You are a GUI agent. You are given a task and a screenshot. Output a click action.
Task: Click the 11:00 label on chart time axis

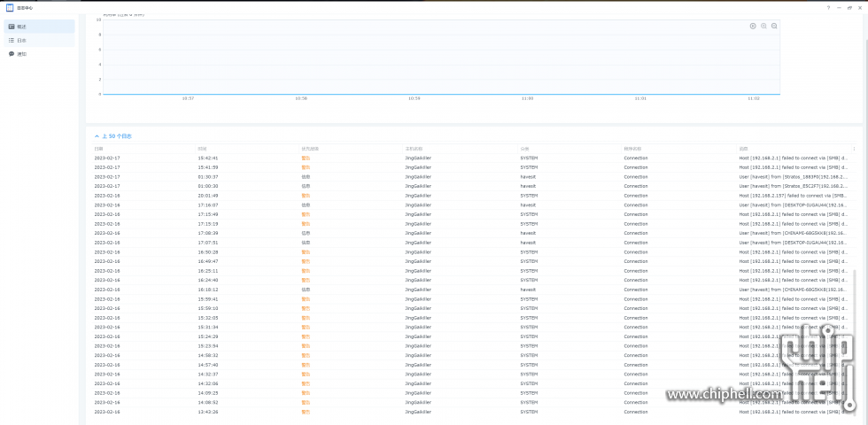pos(527,98)
